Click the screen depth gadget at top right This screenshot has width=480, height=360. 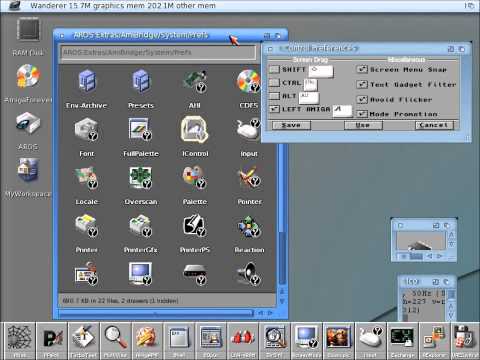point(470,5)
